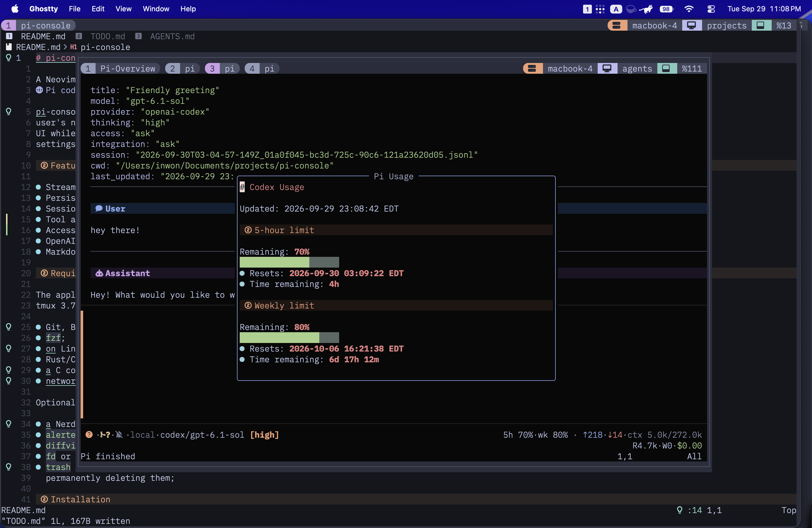
Task: Click the file icon in README.md breadcrumb
Action: tap(9, 47)
